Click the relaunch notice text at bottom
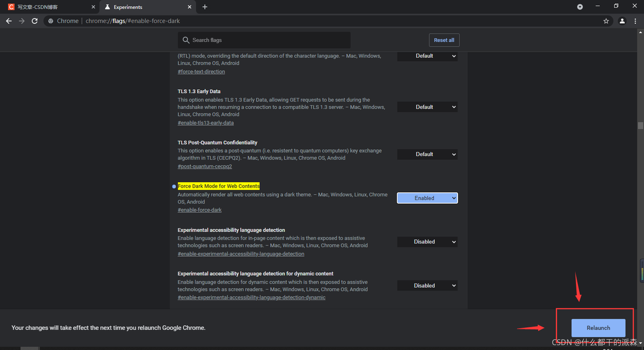 click(109, 328)
